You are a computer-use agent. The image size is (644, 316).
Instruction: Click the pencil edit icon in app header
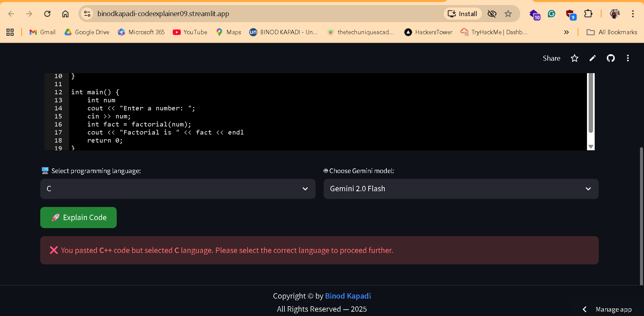point(592,58)
